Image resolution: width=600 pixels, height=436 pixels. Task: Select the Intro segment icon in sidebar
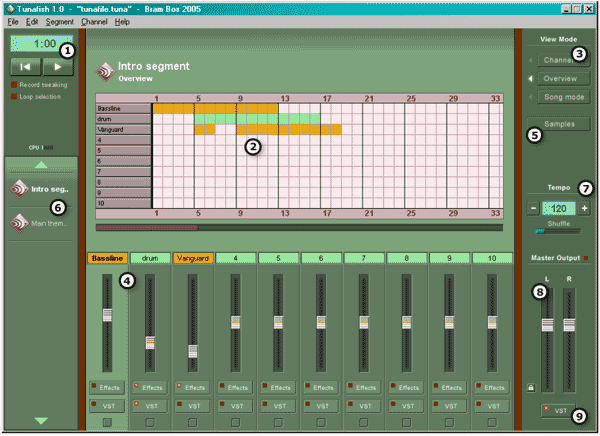[x=18, y=188]
